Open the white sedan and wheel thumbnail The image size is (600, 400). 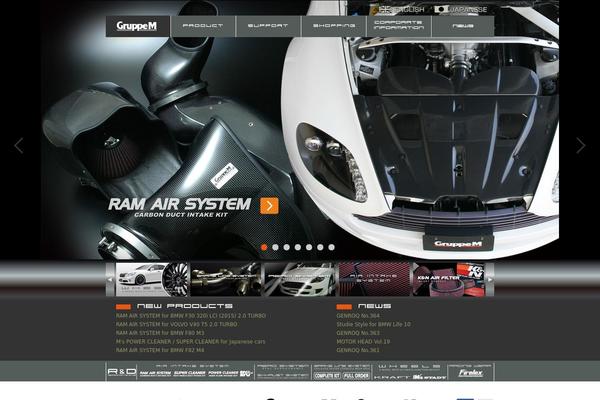(152, 279)
